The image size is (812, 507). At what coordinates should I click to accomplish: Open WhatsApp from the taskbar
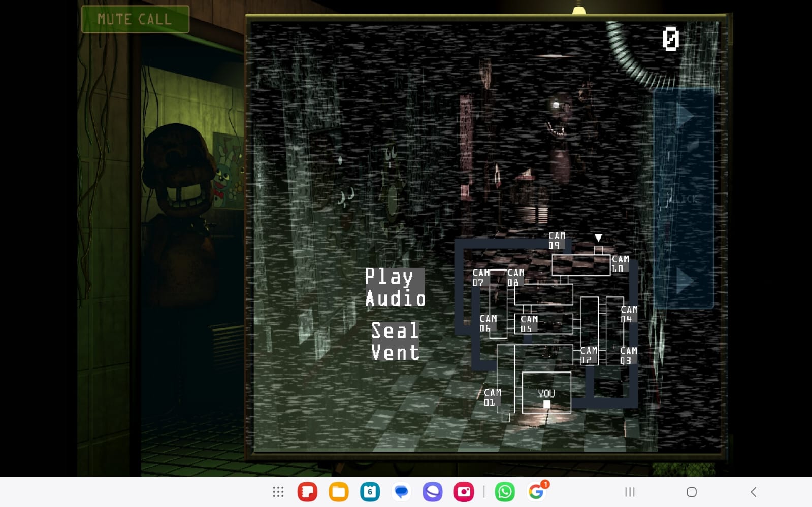[504, 492]
